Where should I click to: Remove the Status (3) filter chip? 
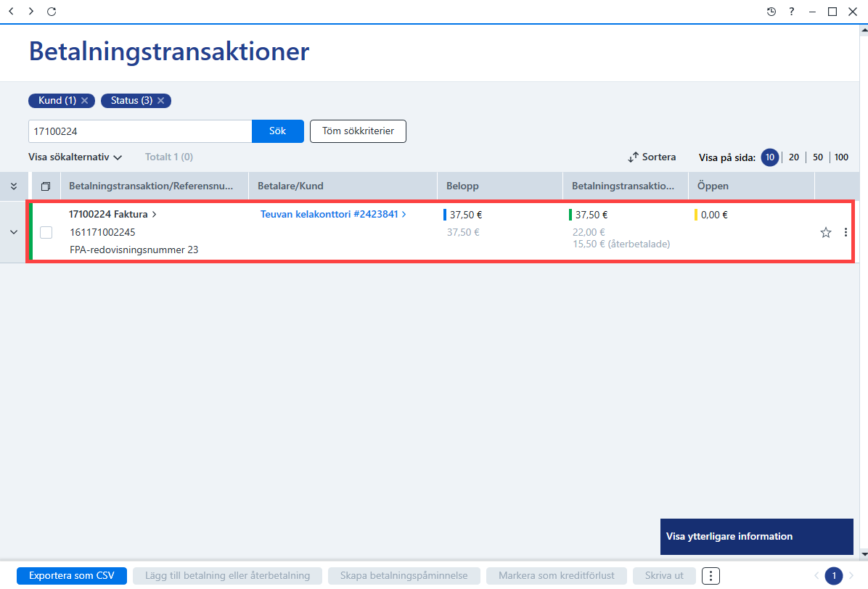[x=161, y=101]
